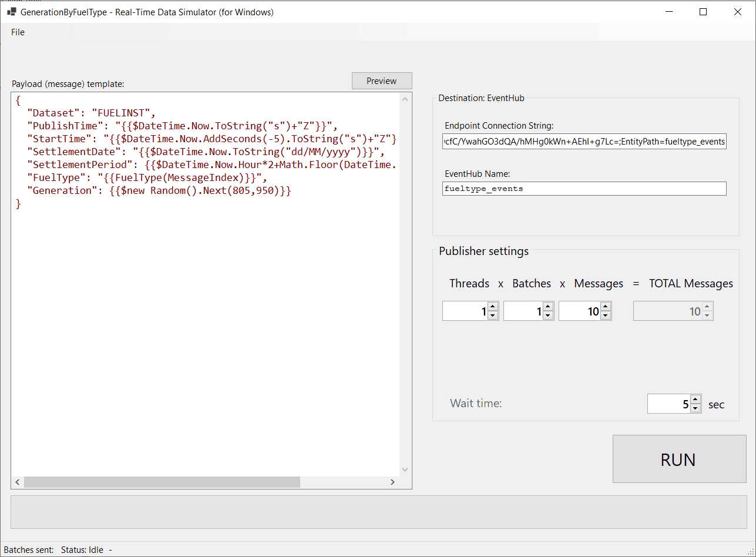
Task: Click the "FuelType" line in the template
Action: click(x=147, y=177)
